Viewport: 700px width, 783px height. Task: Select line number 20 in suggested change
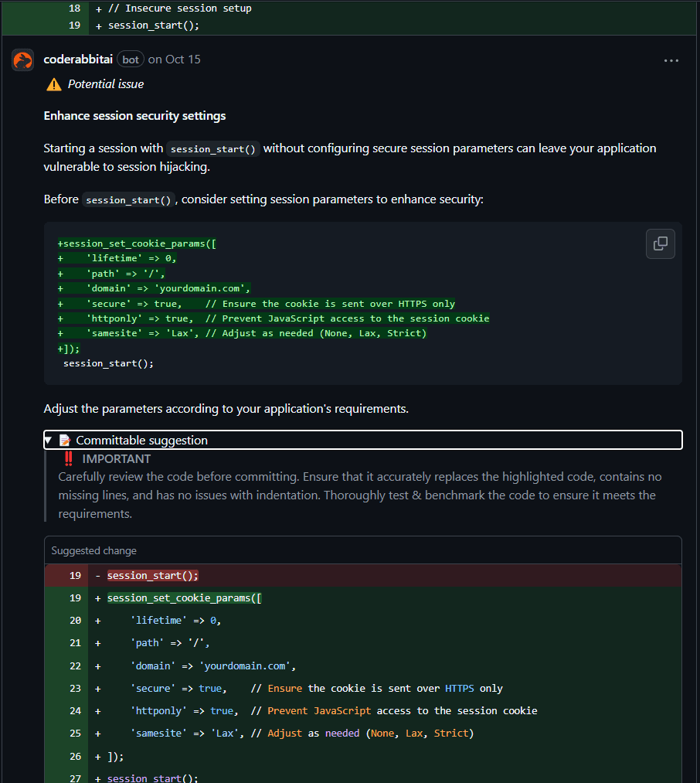[x=75, y=621]
